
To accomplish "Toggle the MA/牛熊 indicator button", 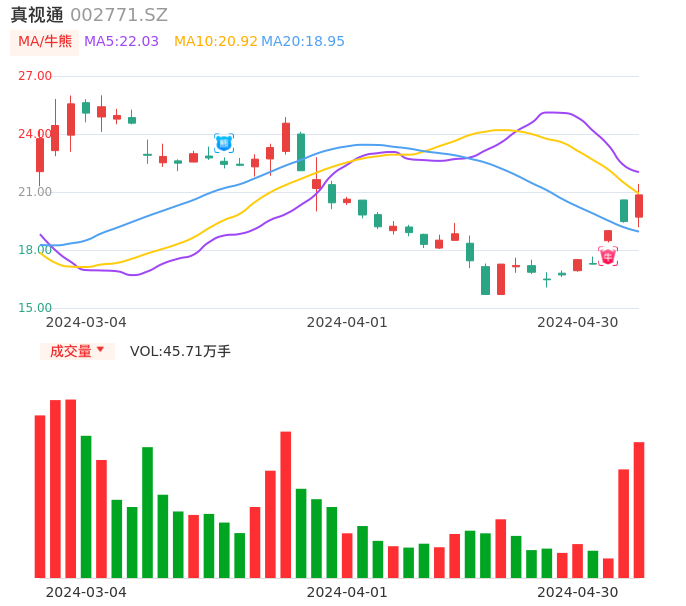I will 44,41.
